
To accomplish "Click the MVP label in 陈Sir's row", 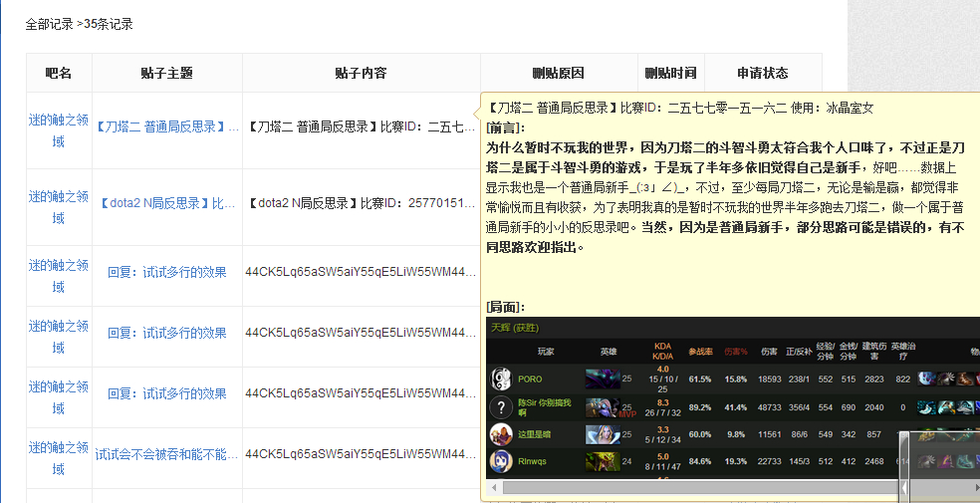I will pyautogui.click(x=626, y=414).
